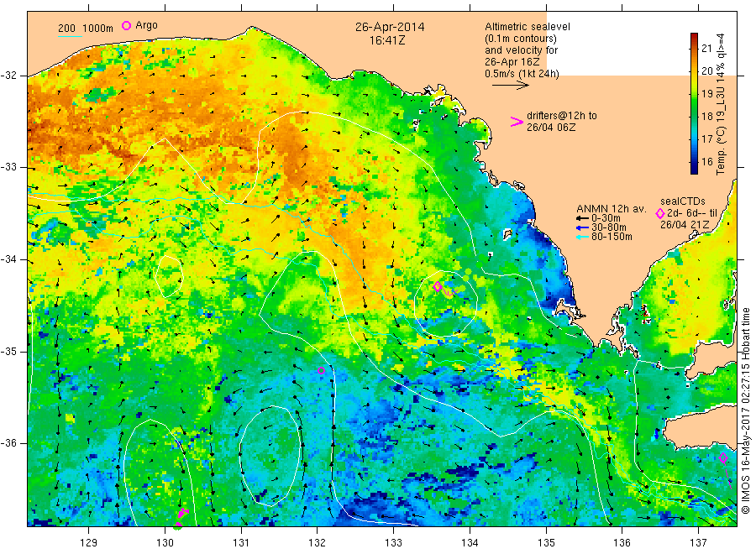756x554 pixels.
Task: Click the 20 tick label on color bar
Action: [x=706, y=71]
